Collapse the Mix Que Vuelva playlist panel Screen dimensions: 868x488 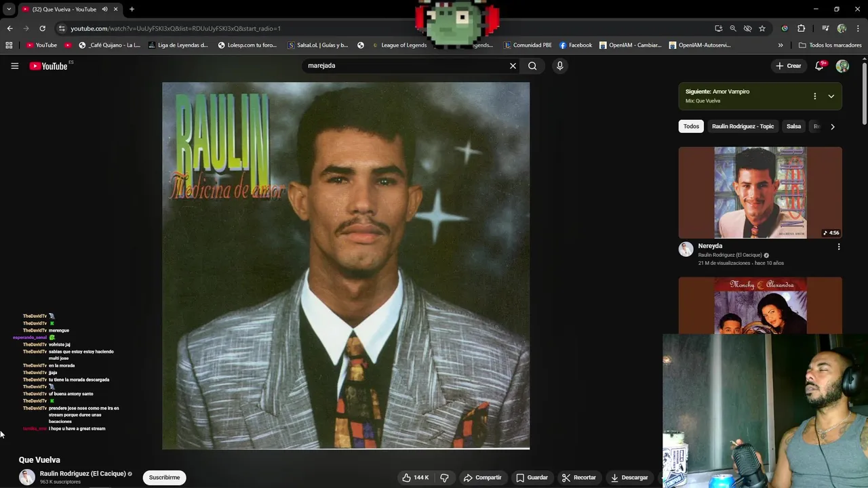point(831,96)
